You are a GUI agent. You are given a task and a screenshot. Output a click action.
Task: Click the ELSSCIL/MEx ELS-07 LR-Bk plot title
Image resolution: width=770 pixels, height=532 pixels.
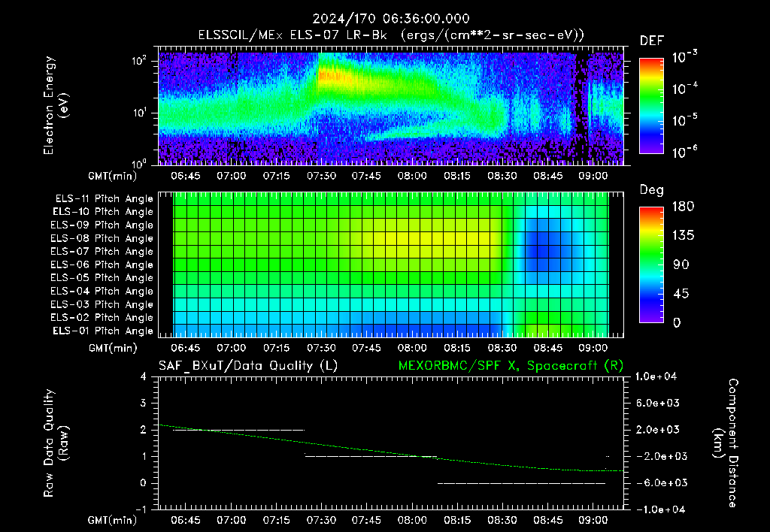click(391, 35)
